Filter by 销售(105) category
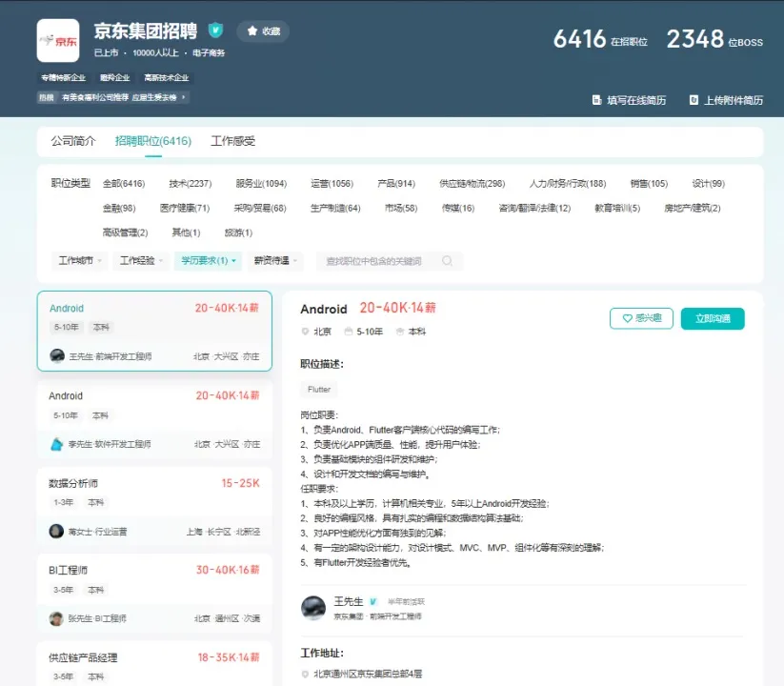Image resolution: width=784 pixels, height=686 pixels. click(x=649, y=184)
